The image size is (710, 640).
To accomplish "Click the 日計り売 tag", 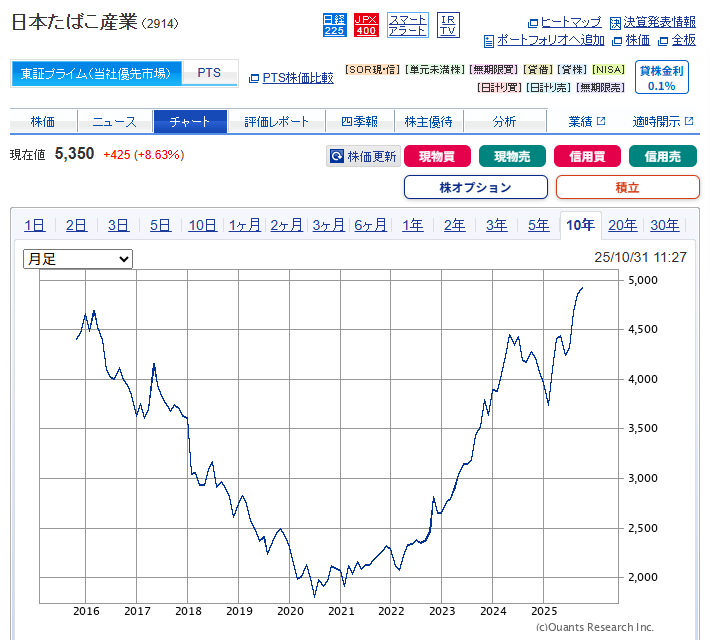I will 549,87.
